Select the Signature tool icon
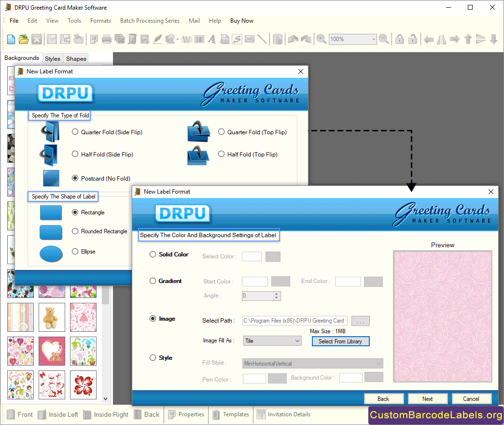Image resolution: width=504 pixels, height=425 pixels. 237,39
